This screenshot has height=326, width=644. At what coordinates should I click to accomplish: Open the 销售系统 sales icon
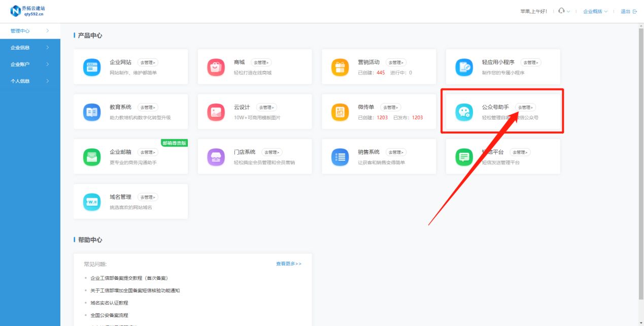[x=340, y=156]
